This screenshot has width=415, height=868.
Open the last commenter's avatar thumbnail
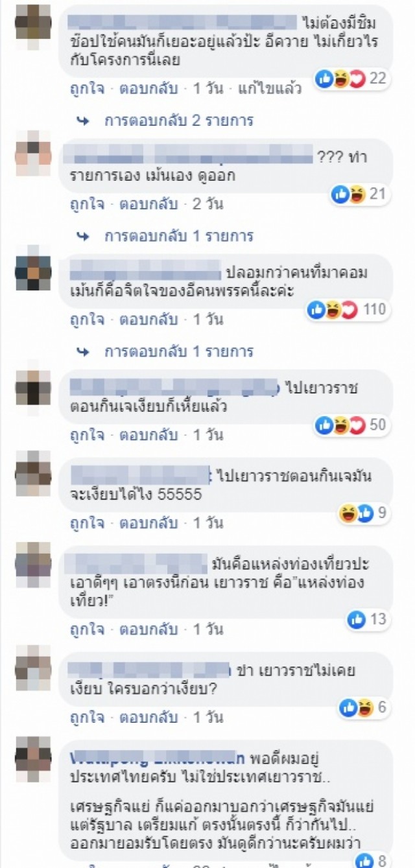(x=33, y=754)
